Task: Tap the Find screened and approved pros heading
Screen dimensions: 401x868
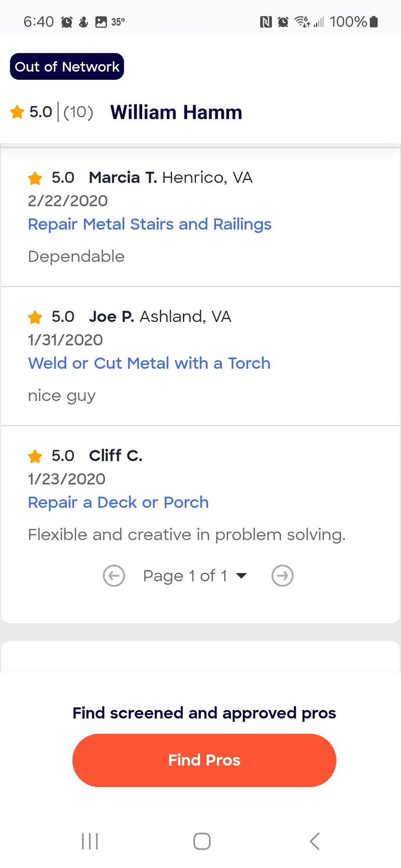Action: point(204,713)
